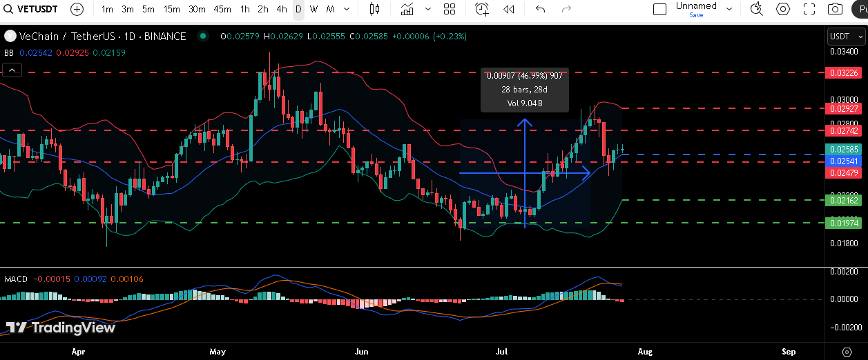Image resolution: width=868 pixels, height=360 pixels.
Task: Open chart settings hexagon icon
Action: pyautogui.click(x=783, y=10)
